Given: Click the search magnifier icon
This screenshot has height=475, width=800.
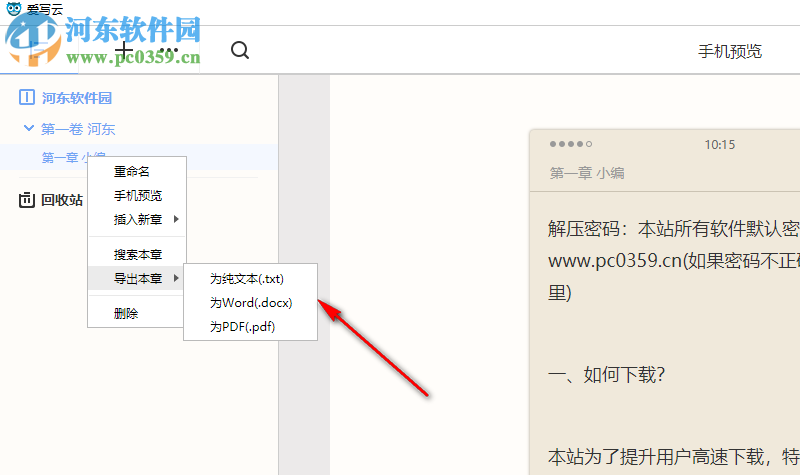Looking at the screenshot, I should (240, 51).
